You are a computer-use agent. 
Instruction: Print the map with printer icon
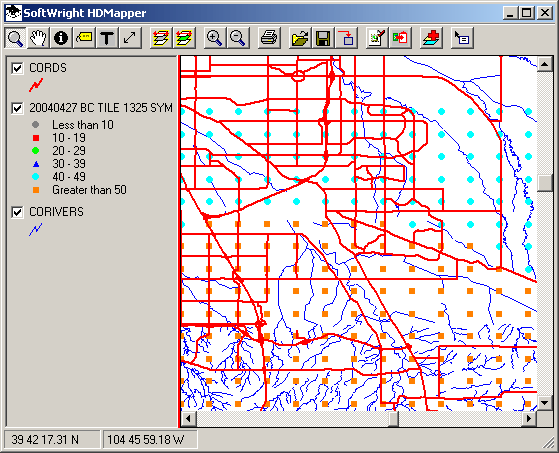[x=269, y=38]
